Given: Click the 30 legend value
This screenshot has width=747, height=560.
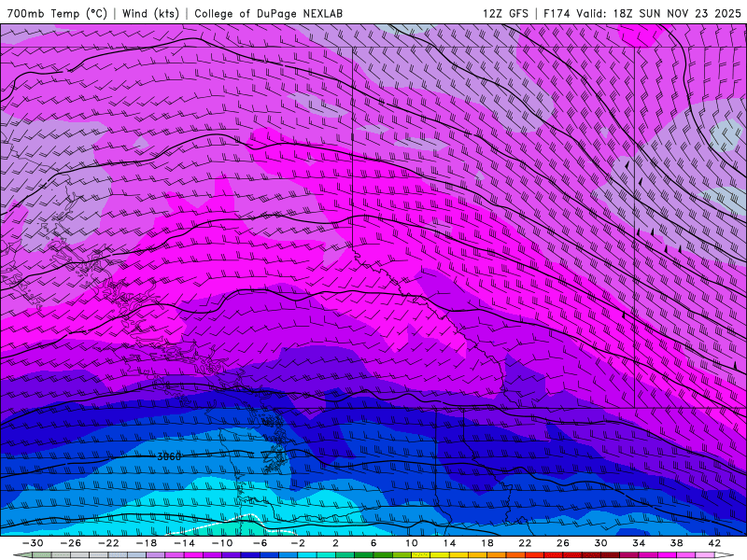Looking at the screenshot, I should (600, 543).
